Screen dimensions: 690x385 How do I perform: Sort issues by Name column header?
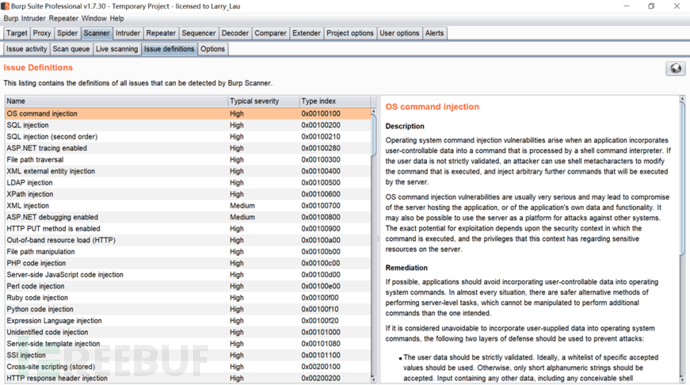116,101
